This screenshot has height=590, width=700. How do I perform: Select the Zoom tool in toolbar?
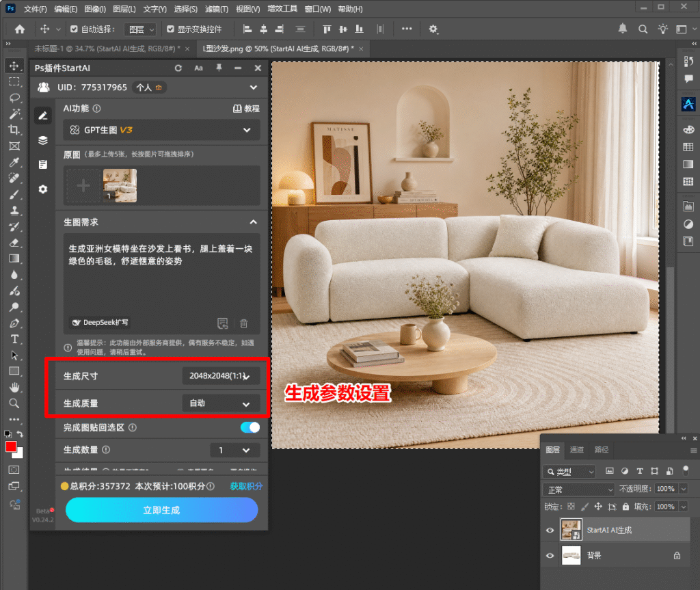pyautogui.click(x=14, y=403)
